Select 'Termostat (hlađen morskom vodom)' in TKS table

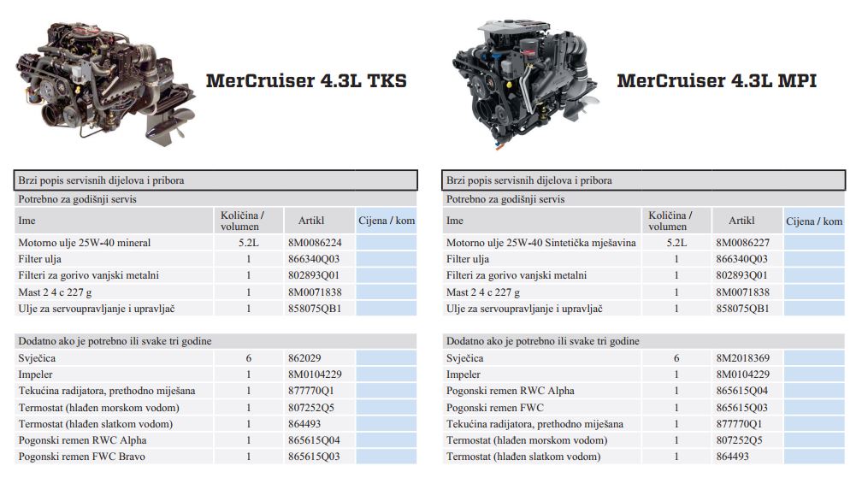[98, 408]
